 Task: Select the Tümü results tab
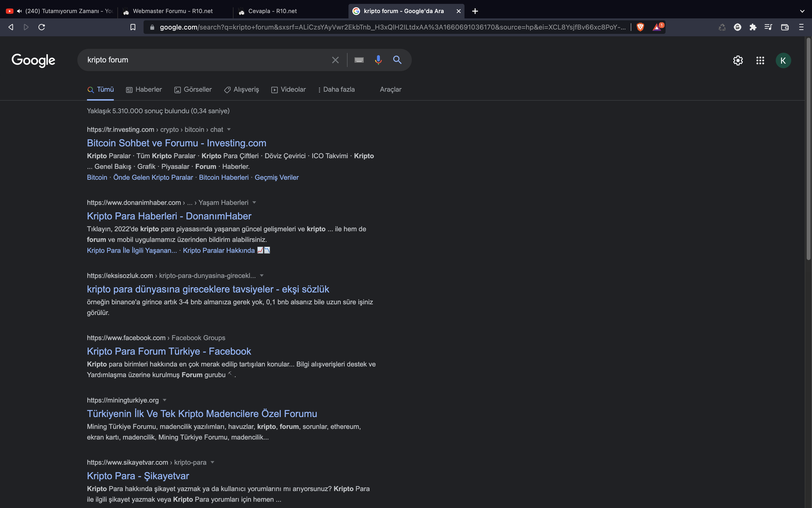click(100, 90)
